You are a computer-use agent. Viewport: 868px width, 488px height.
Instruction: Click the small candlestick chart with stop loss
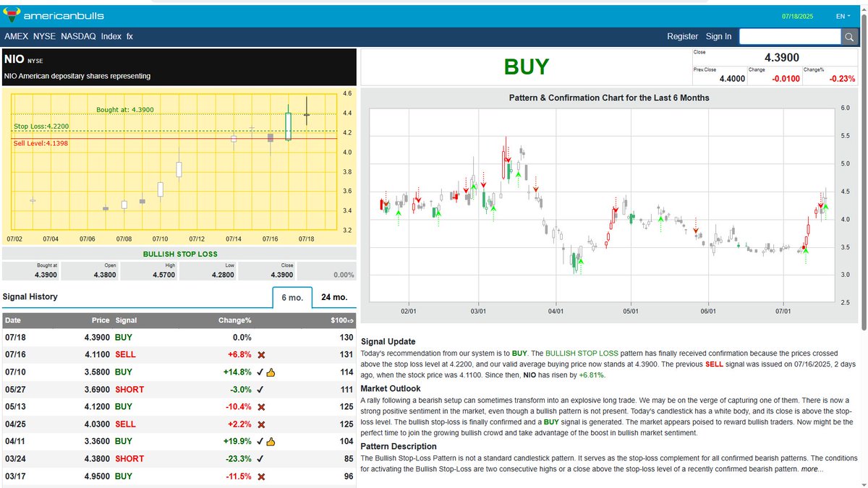coord(179,166)
